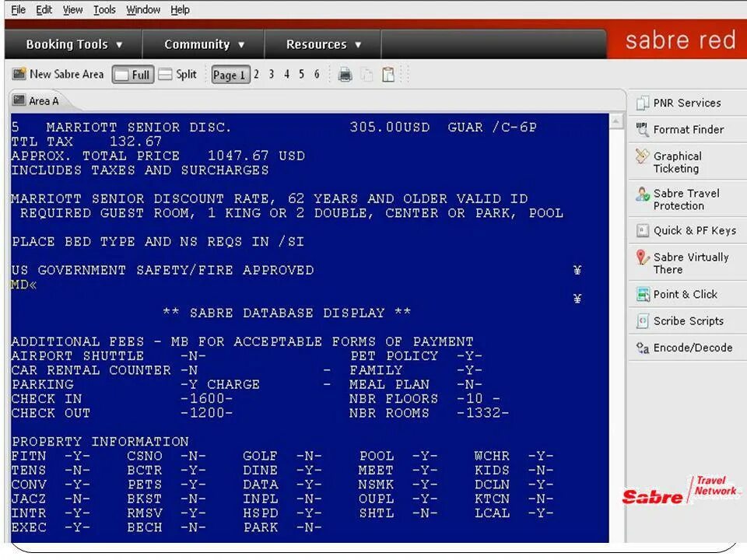Open the Window menu

point(143,9)
